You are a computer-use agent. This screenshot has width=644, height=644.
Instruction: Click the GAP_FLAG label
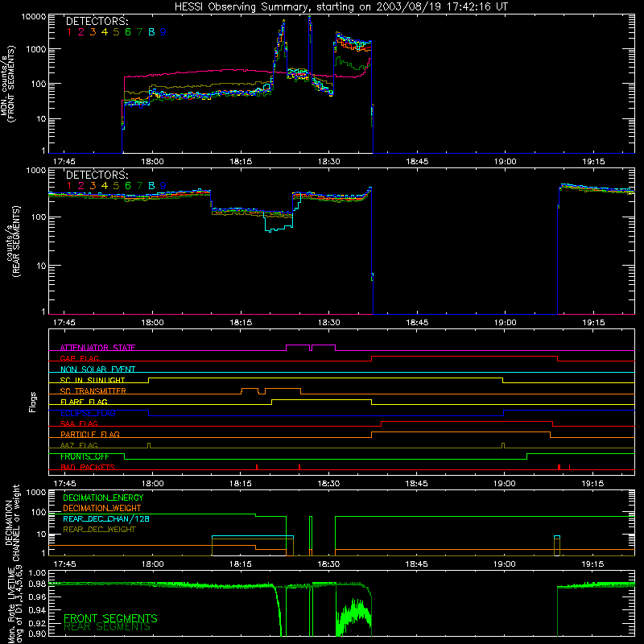[x=79, y=358]
